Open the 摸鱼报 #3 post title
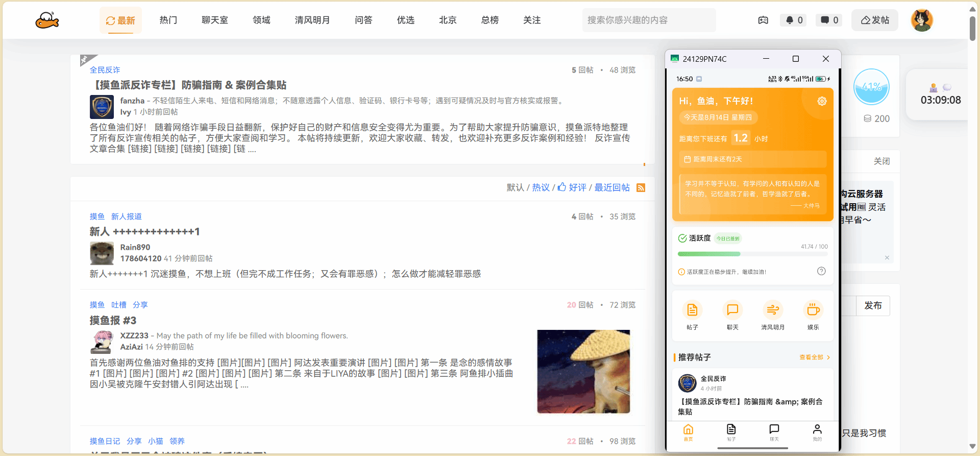 [x=113, y=321]
